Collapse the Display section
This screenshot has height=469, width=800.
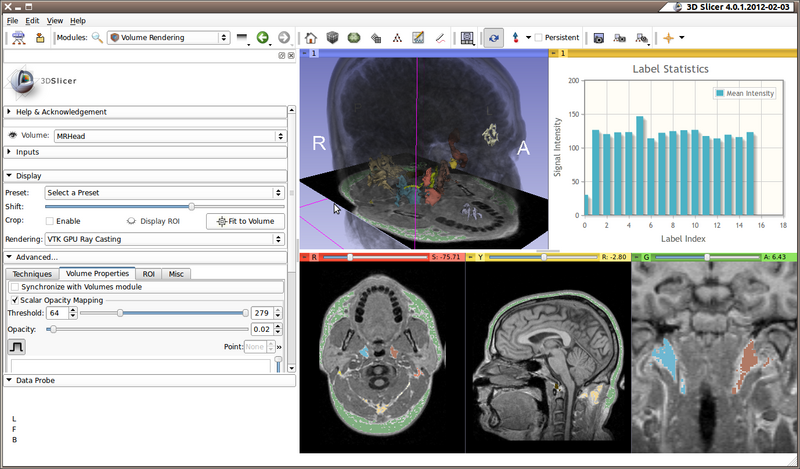[145, 176]
